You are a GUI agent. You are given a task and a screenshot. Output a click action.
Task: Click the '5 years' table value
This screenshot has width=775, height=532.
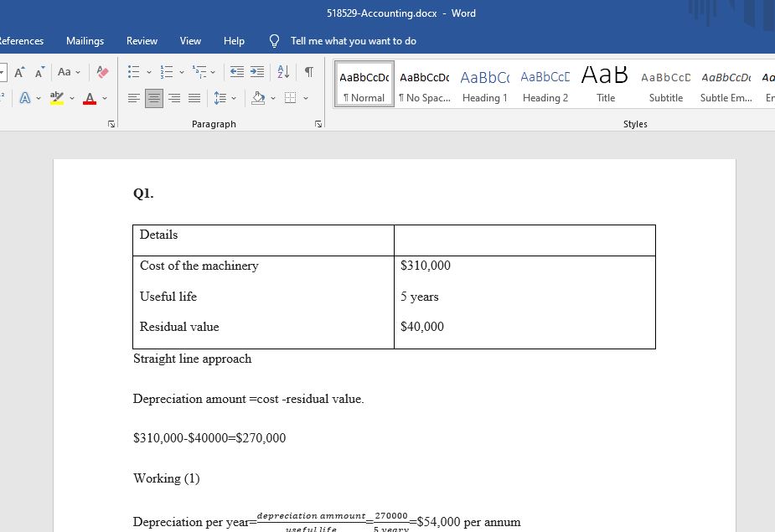tap(420, 297)
